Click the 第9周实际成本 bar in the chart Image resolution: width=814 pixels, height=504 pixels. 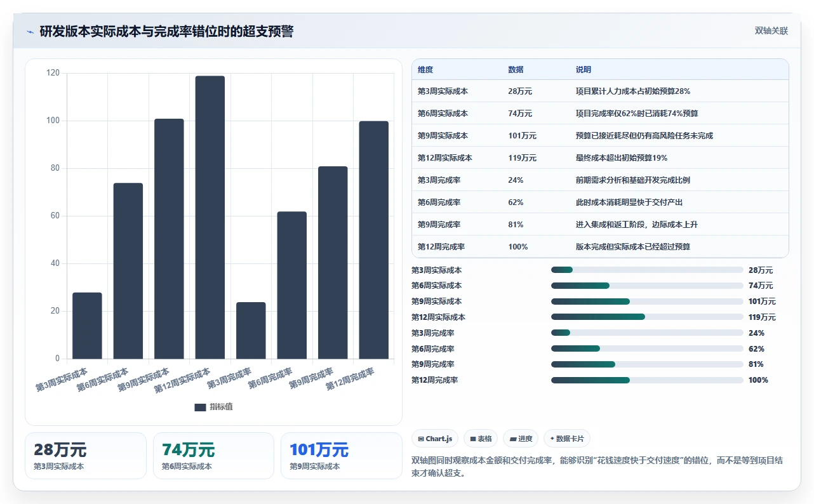coord(169,239)
